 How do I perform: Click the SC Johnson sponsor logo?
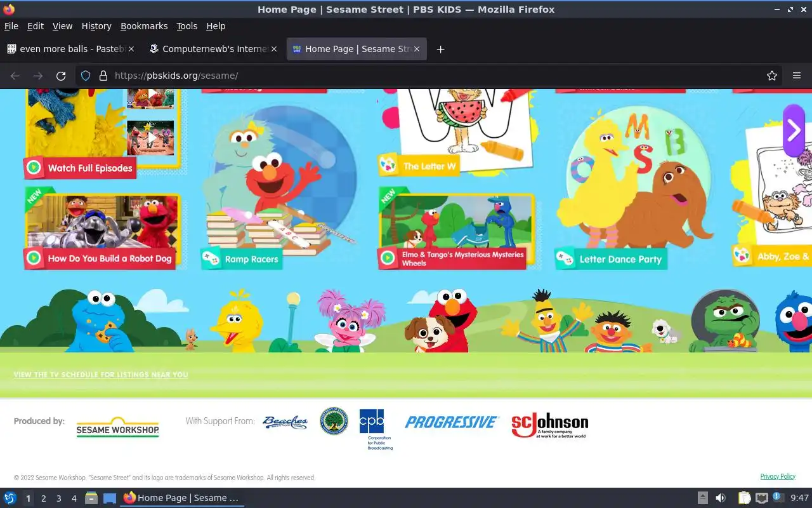[x=549, y=425]
